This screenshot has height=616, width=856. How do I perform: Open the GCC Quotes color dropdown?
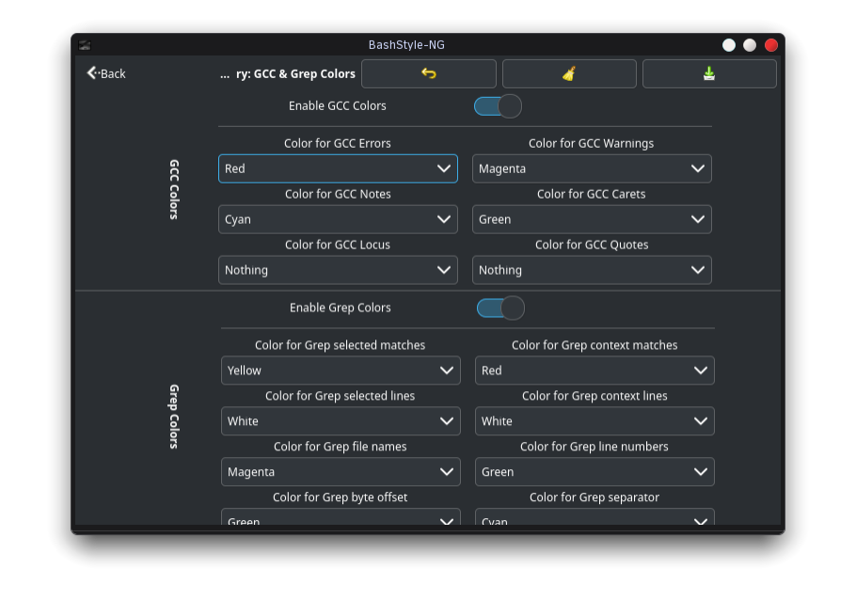pyautogui.click(x=592, y=270)
